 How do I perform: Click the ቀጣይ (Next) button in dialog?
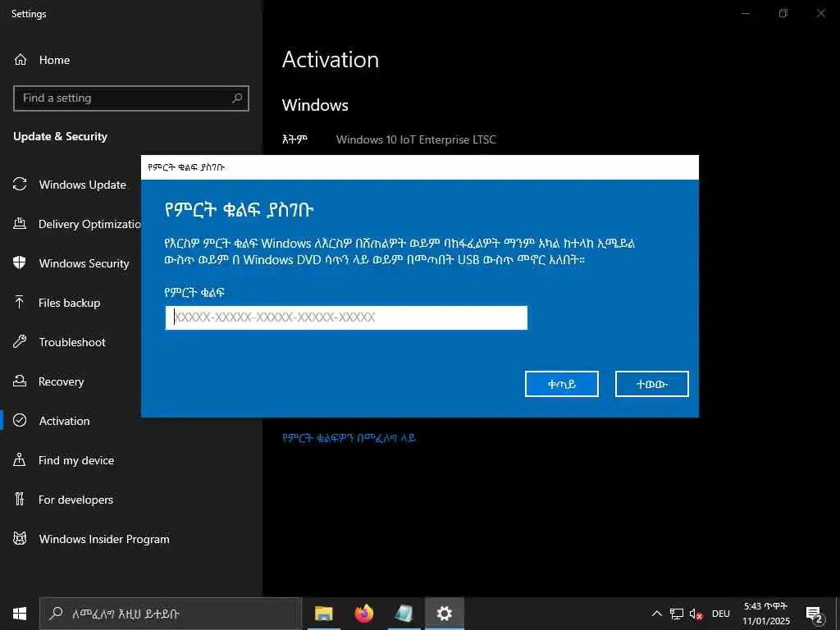coord(561,384)
